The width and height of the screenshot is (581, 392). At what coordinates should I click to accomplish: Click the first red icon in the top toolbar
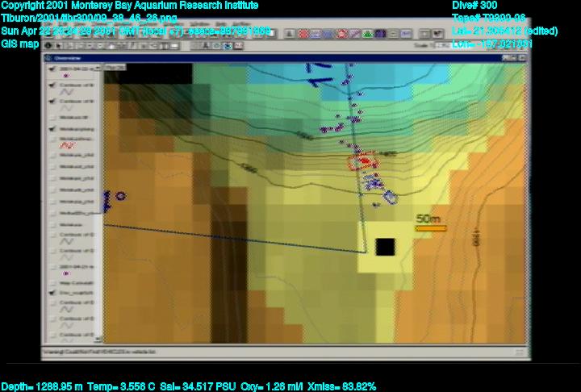[x=303, y=34]
